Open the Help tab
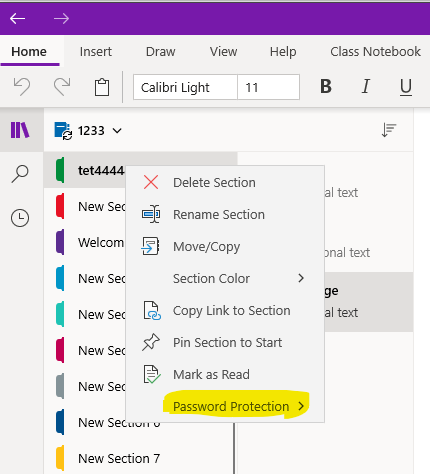This screenshot has height=474, width=430. (283, 52)
